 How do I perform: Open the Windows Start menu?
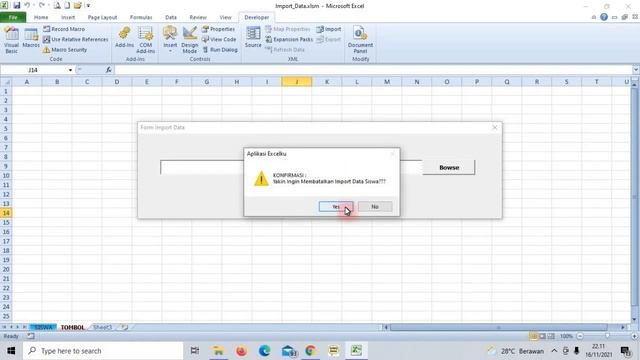11,351
